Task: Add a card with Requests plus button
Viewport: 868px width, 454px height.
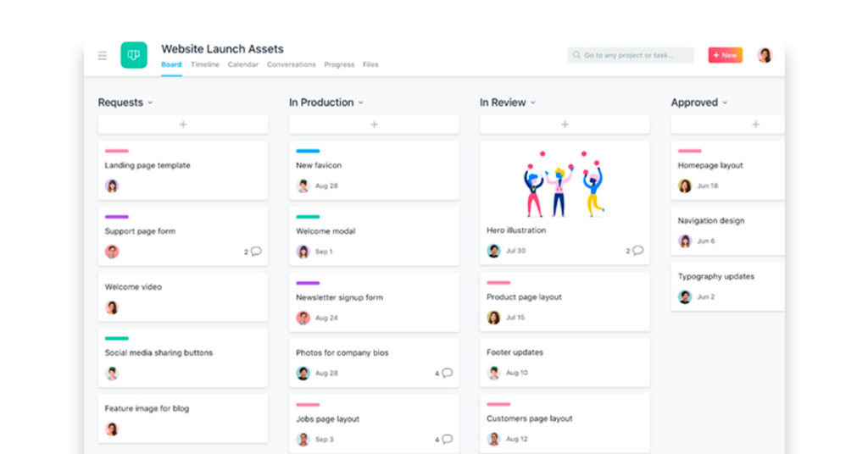Action: pos(183,125)
